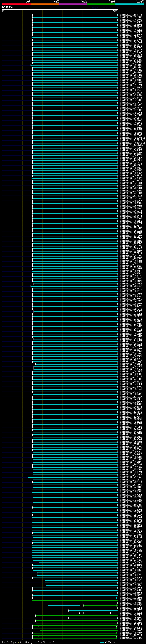Click the green ~80% identity legend bar

click(101, 4)
